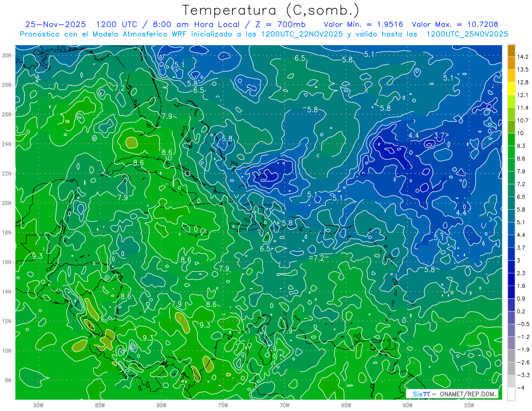
Task: Click the "16N" latitude axis label
Action: (x=7, y=262)
